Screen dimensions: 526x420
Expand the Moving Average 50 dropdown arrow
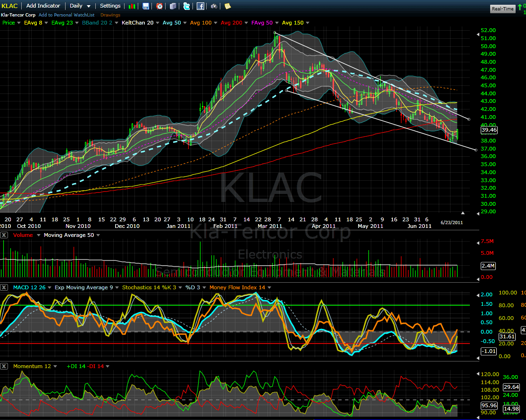[98, 235]
